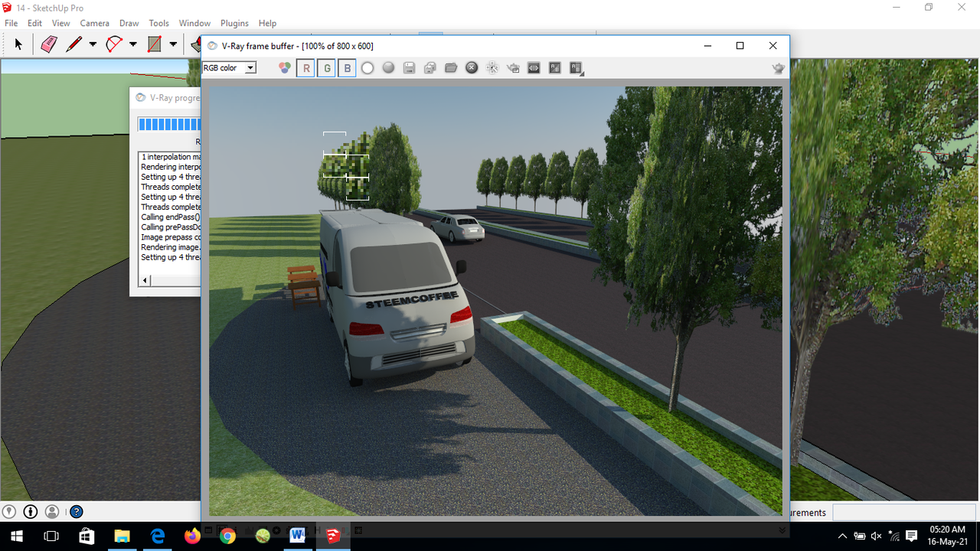Load image folder icon in frame buffer

pyautogui.click(x=451, y=68)
